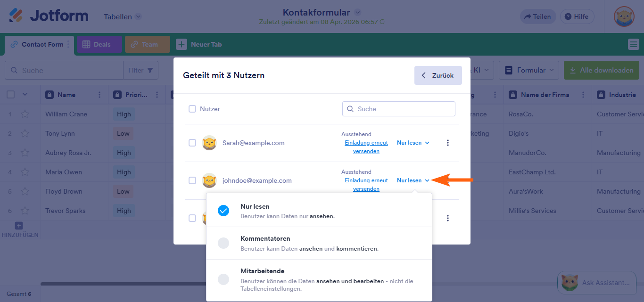Click the Filter funnel icon

click(x=149, y=70)
